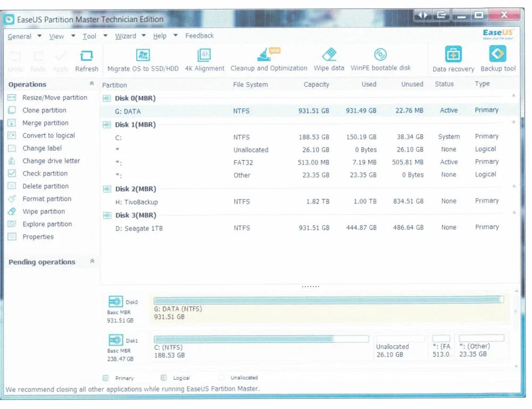Select the Other 23.35 GB partition row
This screenshot has width=532, height=409.
(310, 175)
